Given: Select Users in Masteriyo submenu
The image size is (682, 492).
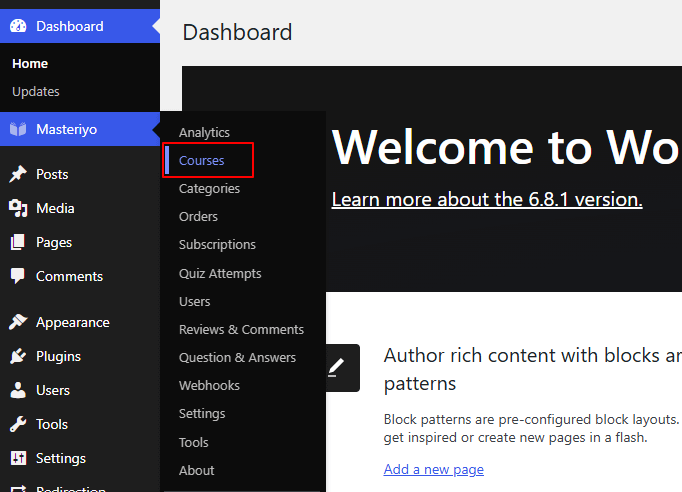Looking at the screenshot, I should (x=195, y=301).
